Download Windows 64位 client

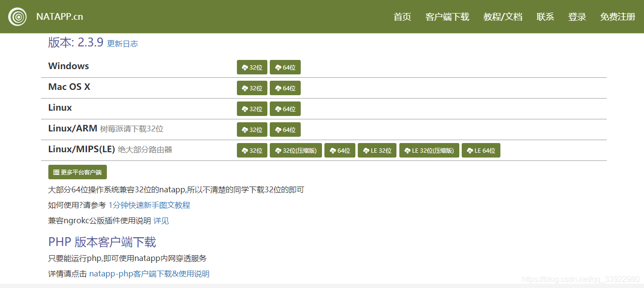click(285, 67)
